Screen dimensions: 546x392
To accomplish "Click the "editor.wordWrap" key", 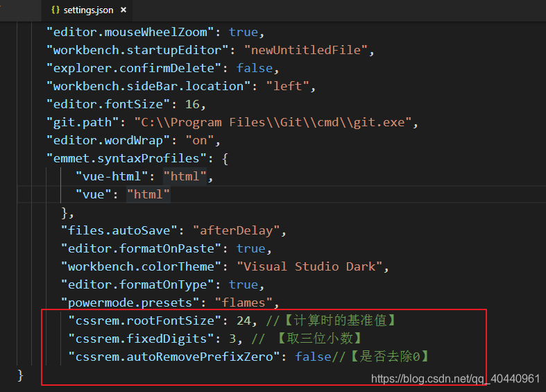I will 108,141.
